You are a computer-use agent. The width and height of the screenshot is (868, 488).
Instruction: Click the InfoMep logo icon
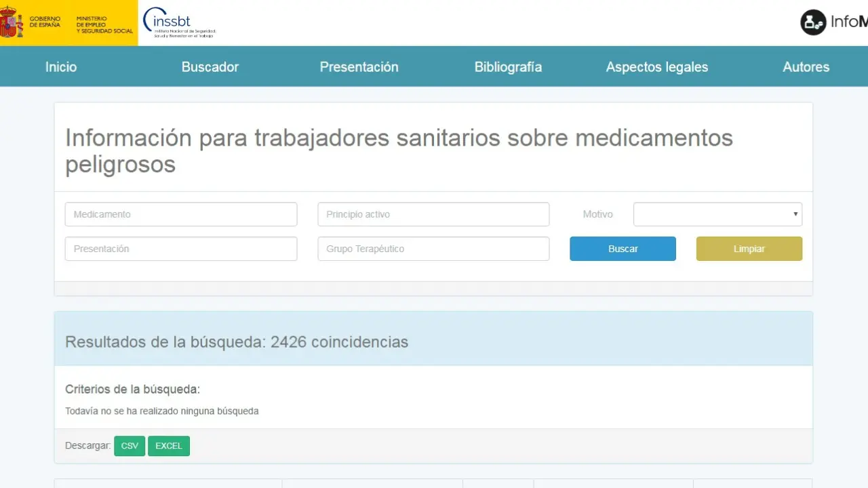click(812, 22)
